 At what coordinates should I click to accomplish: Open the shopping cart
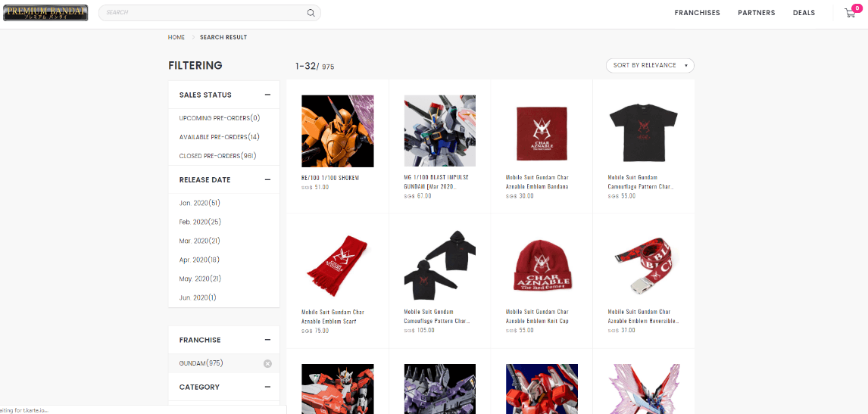pyautogui.click(x=850, y=13)
